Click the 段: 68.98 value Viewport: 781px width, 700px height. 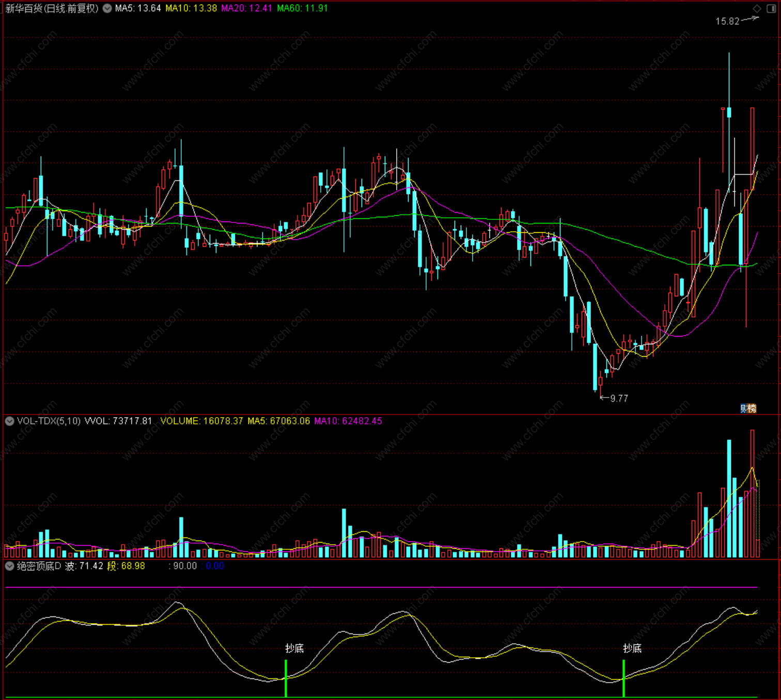126,566
